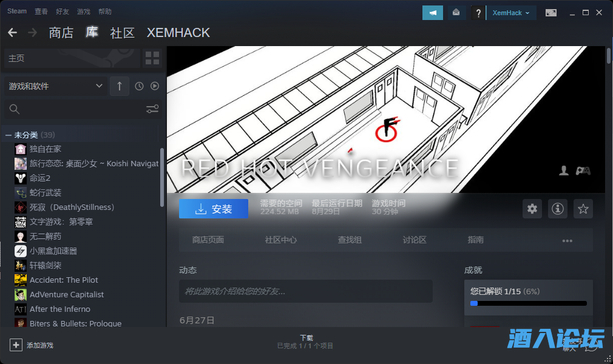Mark game as favorite with the star icon

tap(583, 209)
